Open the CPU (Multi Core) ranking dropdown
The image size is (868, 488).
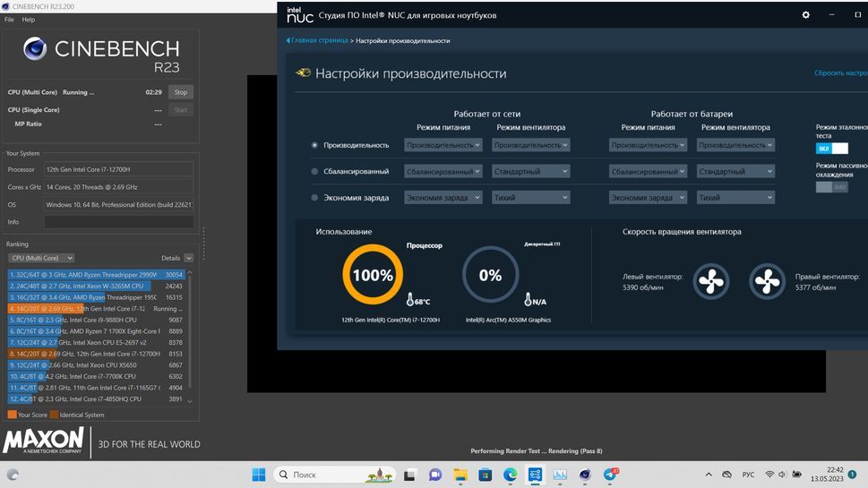40,258
